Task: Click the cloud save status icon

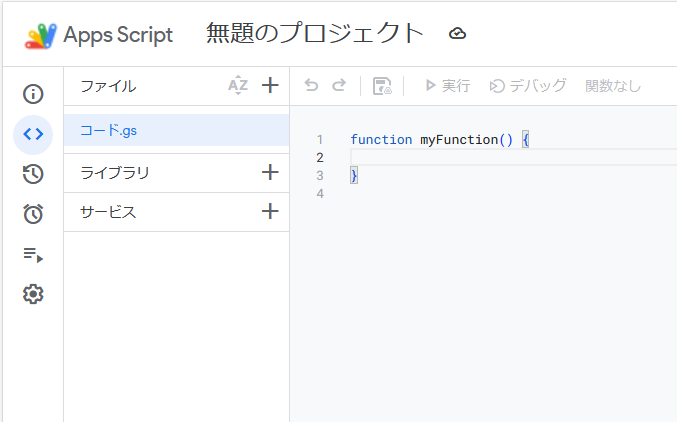Action: (x=457, y=34)
